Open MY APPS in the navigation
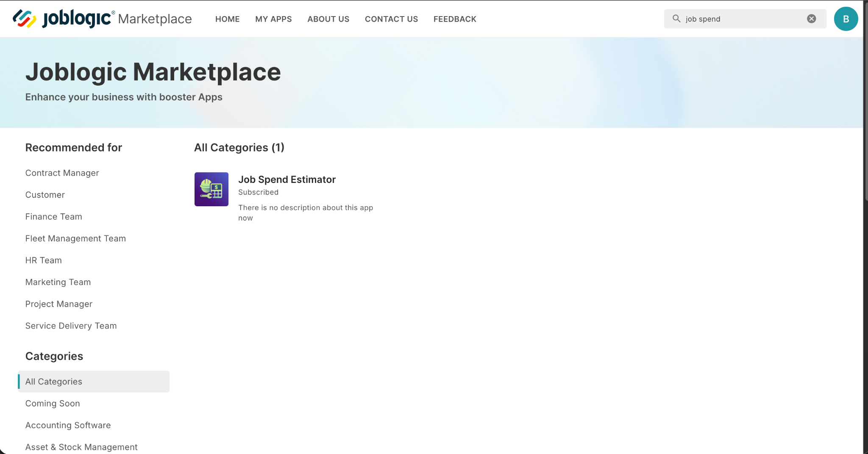Image resolution: width=868 pixels, height=454 pixels. [x=273, y=19]
